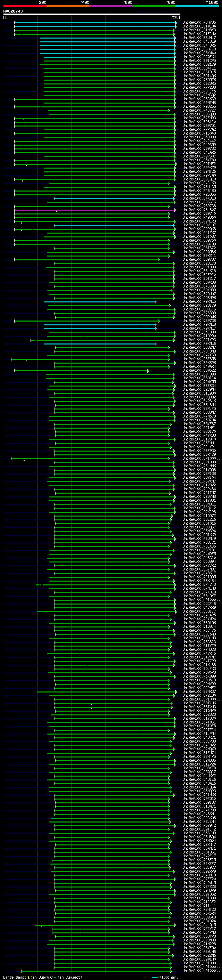Select subject UniRef100_Q8L807

[x=199, y=210]
